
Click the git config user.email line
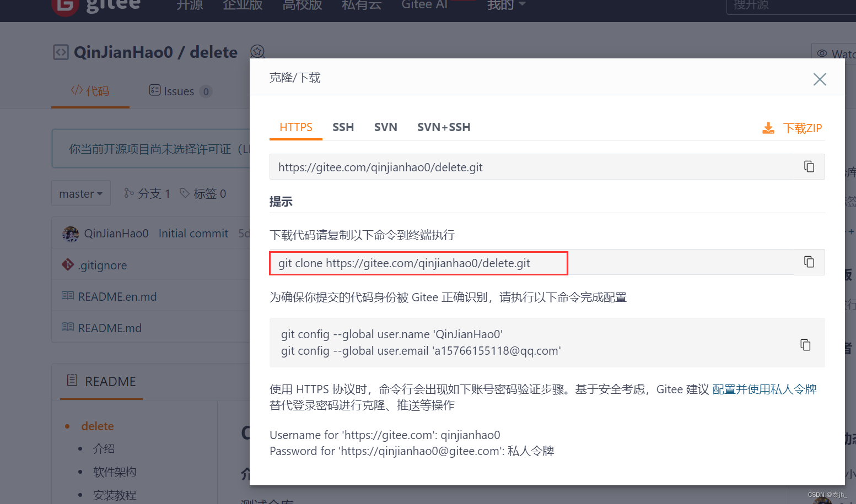point(421,351)
